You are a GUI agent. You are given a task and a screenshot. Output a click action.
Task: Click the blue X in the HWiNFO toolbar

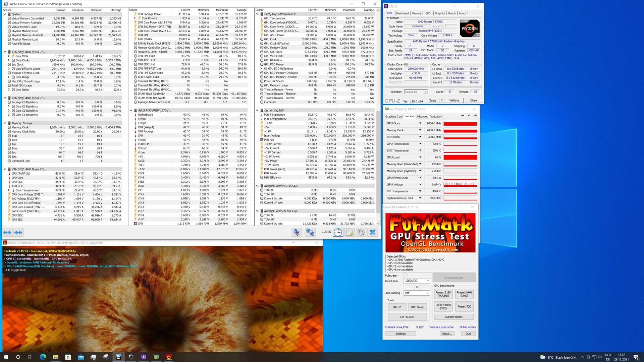point(373,232)
